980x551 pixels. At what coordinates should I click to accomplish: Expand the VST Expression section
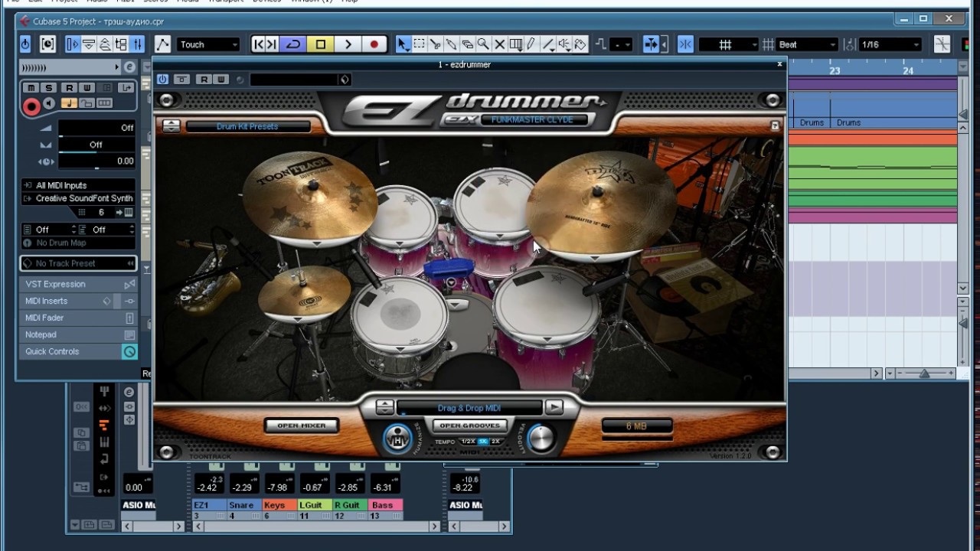[x=78, y=284]
